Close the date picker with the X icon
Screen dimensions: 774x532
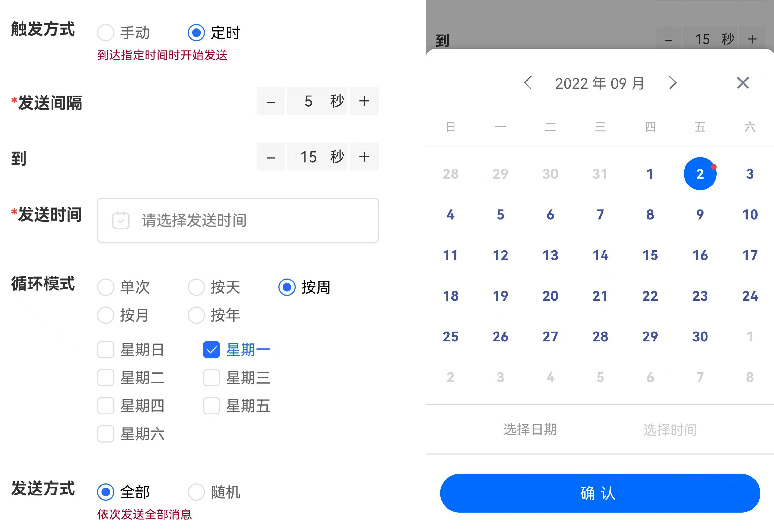pyautogui.click(x=743, y=83)
